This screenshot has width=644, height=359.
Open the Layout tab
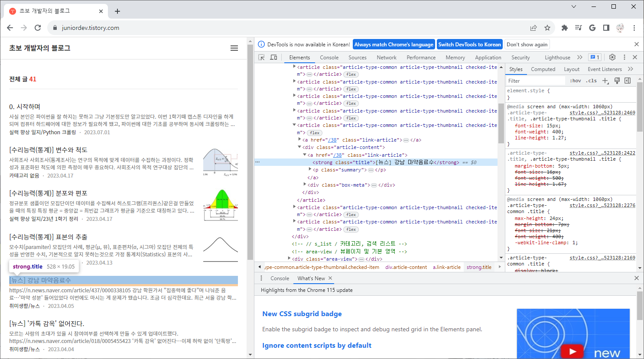pyautogui.click(x=572, y=69)
